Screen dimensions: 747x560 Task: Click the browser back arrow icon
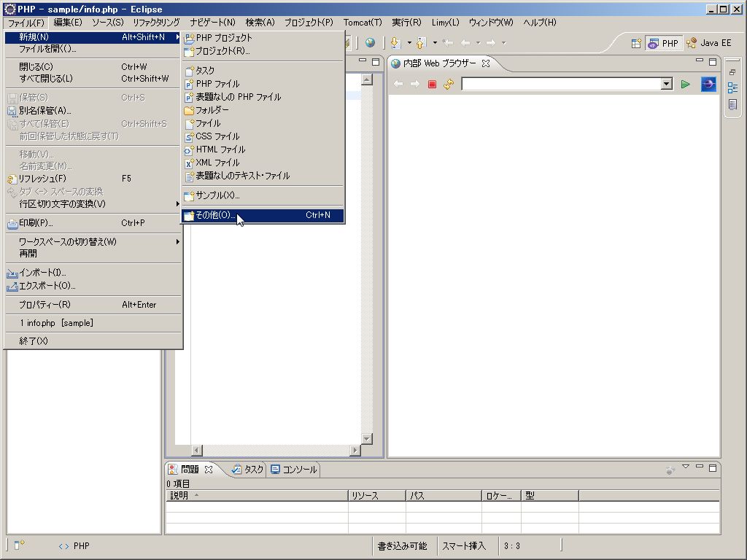[x=398, y=85]
